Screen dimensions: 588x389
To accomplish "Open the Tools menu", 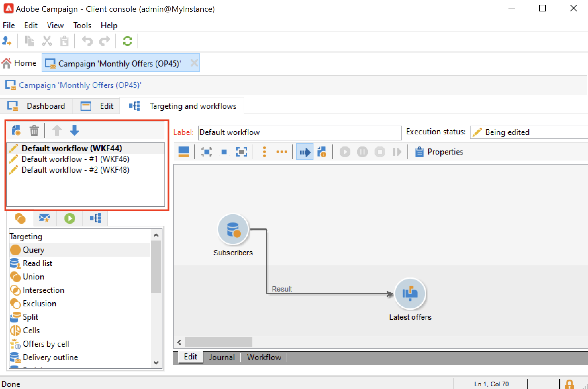I will [x=82, y=25].
